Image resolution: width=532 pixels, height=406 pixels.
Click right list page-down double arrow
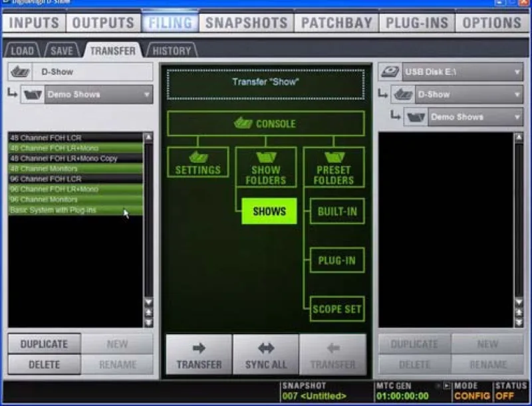point(519,323)
